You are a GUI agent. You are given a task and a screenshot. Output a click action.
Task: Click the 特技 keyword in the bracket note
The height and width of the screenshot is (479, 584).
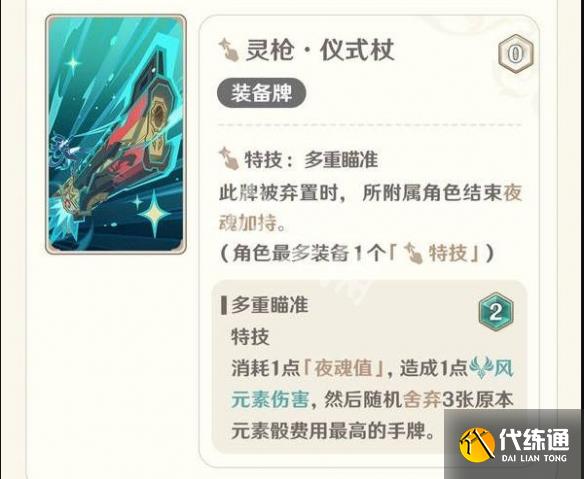point(448,253)
